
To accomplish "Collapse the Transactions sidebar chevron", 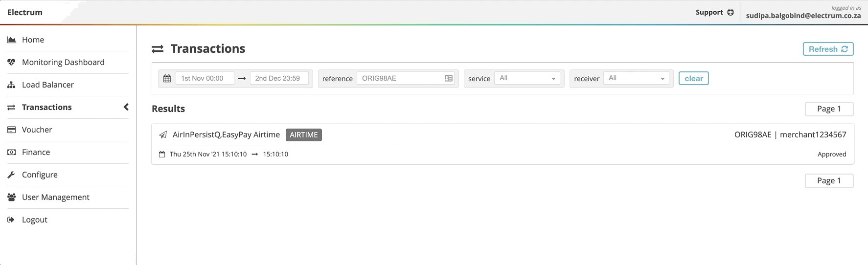I will click(x=126, y=107).
